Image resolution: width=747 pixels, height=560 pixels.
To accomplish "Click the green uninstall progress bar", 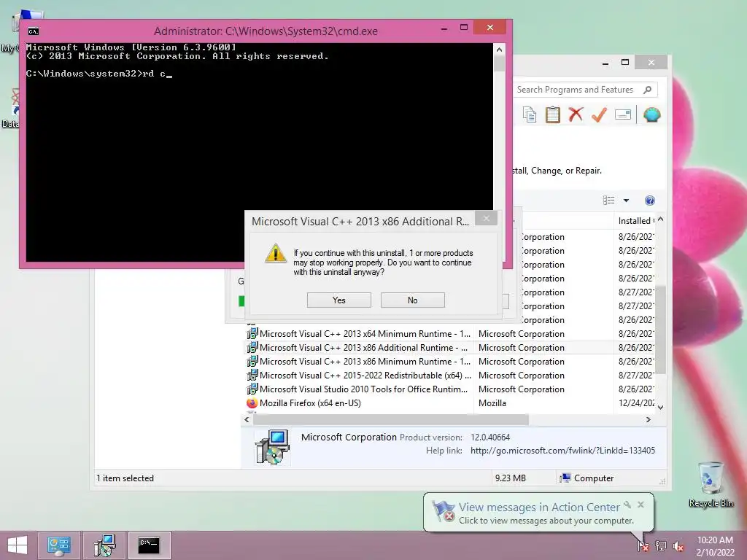I will point(241,301).
